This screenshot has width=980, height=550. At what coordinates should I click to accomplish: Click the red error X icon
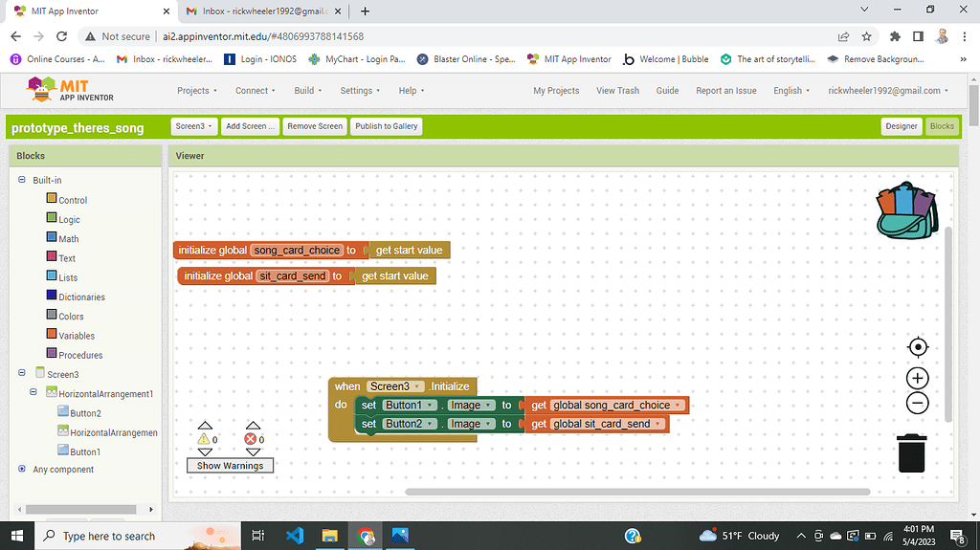click(x=252, y=439)
